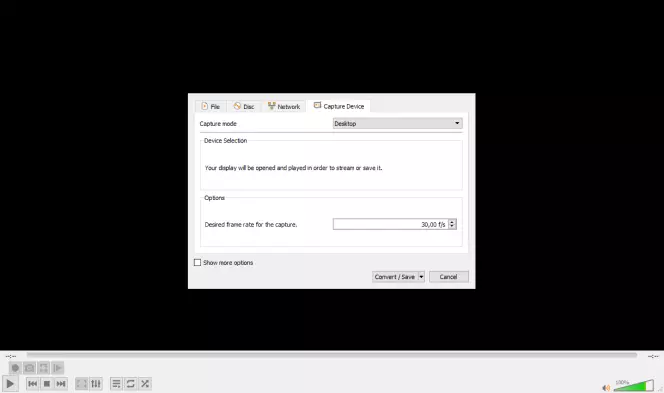This screenshot has height=393, width=664.
Task: Take a snapshot with camera icon
Action: coord(29,368)
